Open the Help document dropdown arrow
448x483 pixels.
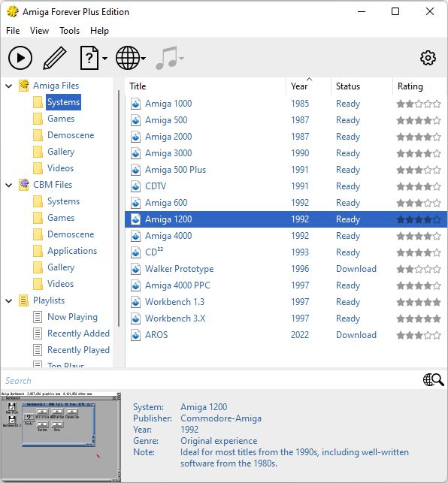point(104,59)
